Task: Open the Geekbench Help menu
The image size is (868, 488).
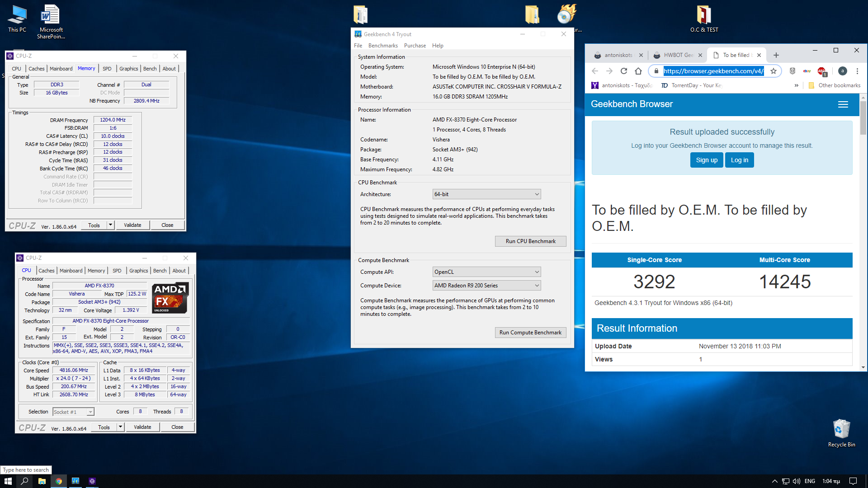Action: click(x=438, y=46)
